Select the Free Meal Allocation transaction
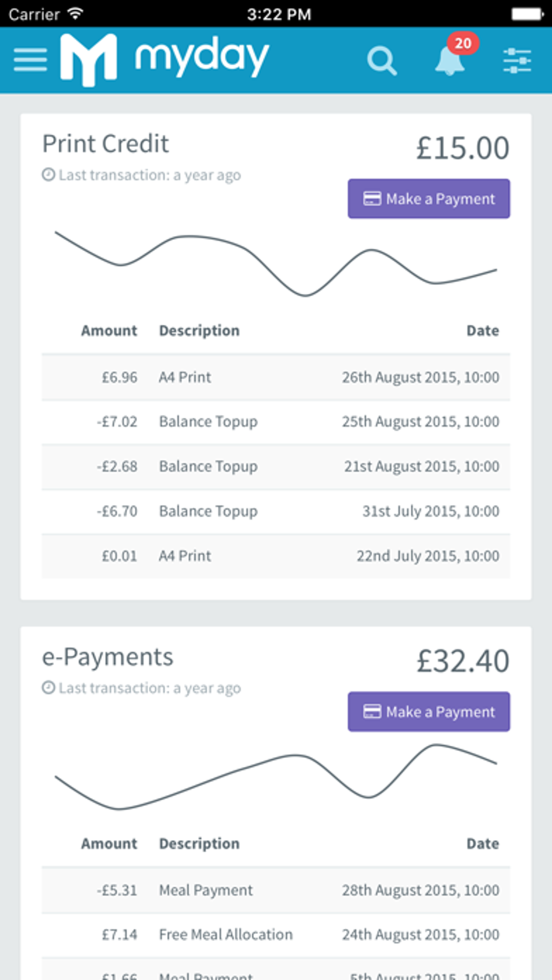Viewport: 552px width, 980px height. (276, 935)
